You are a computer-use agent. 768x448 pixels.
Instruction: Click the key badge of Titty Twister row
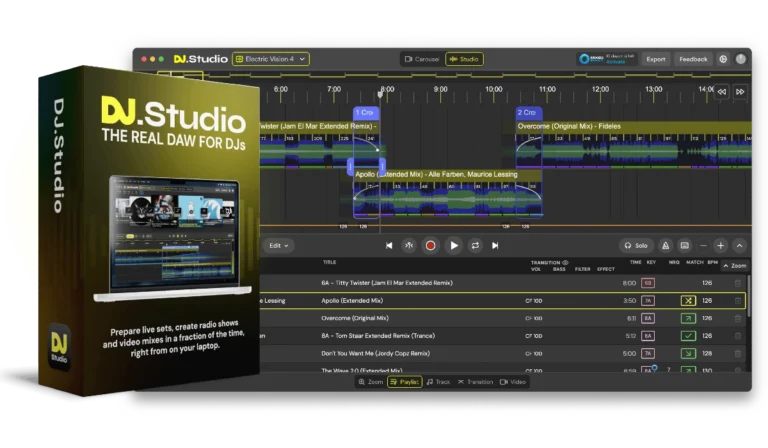[648, 283]
